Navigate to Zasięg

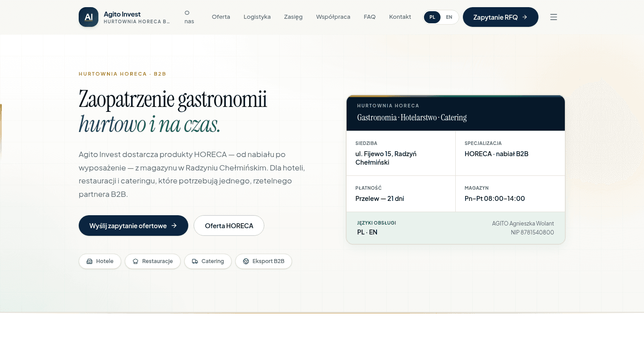click(x=293, y=17)
